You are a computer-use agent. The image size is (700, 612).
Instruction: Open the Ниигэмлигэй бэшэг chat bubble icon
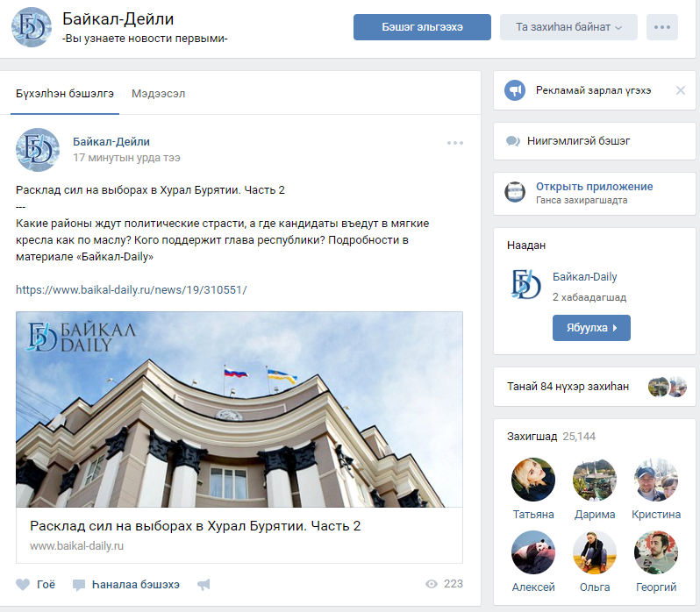pyautogui.click(x=514, y=141)
